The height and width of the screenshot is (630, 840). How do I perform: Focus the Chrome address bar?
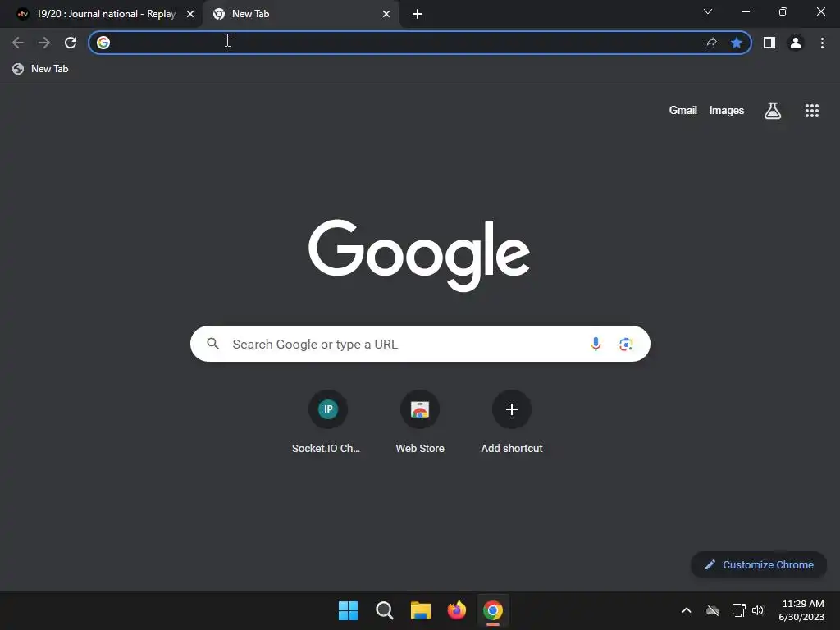click(x=420, y=43)
